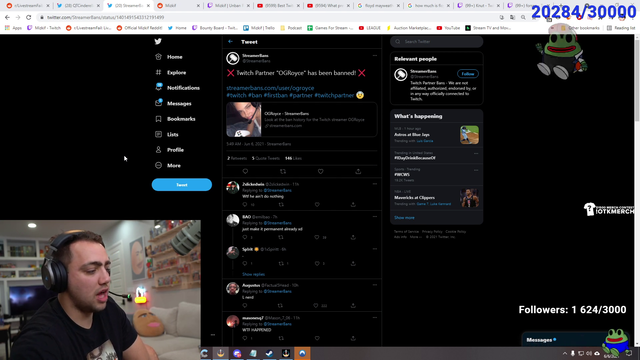The image size is (640, 360).
Task: Retweet Spirit's reply
Action: (x=281, y=264)
